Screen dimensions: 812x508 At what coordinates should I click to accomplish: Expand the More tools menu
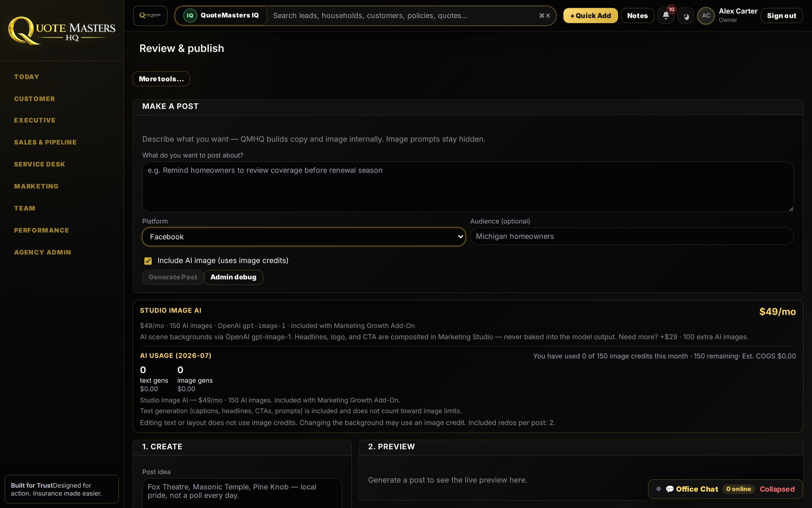pos(161,79)
